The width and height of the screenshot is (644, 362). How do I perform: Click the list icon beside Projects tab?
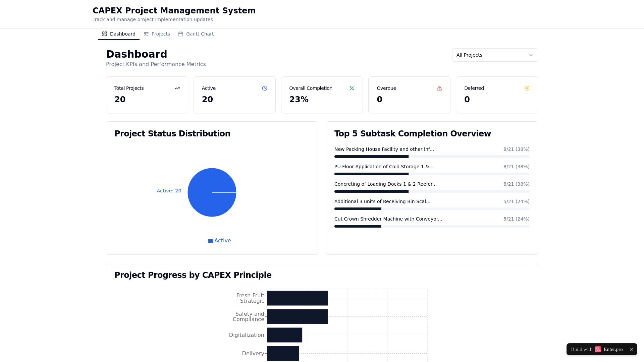(146, 34)
